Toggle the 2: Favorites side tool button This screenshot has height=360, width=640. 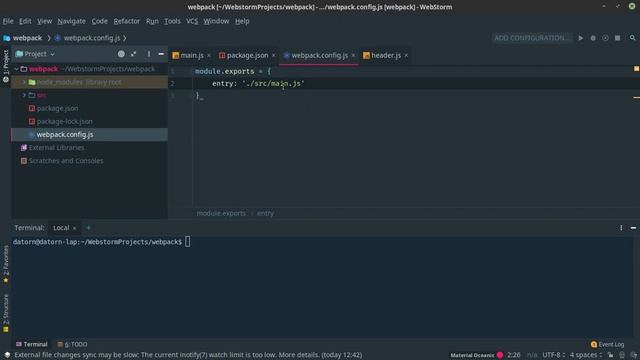6,264
